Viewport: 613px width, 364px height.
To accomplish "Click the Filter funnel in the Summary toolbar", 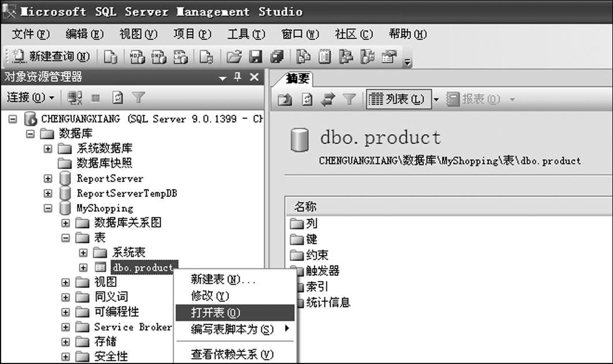I will (350, 100).
